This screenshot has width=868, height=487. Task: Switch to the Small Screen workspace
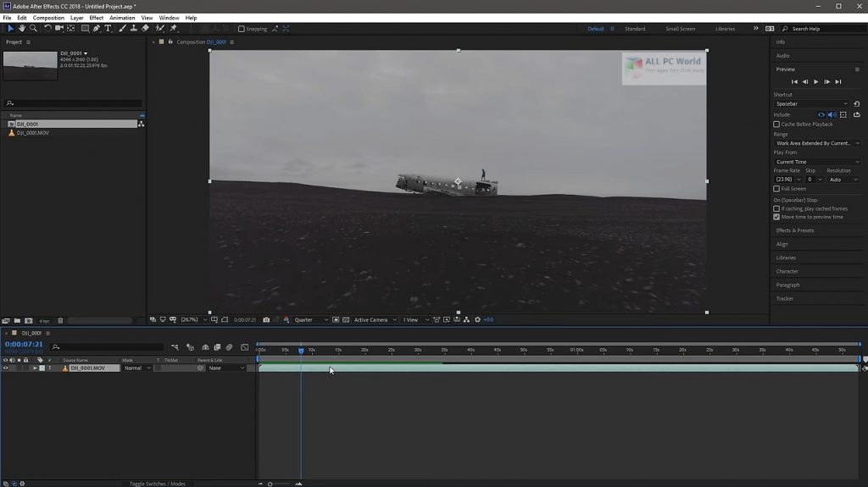680,29
